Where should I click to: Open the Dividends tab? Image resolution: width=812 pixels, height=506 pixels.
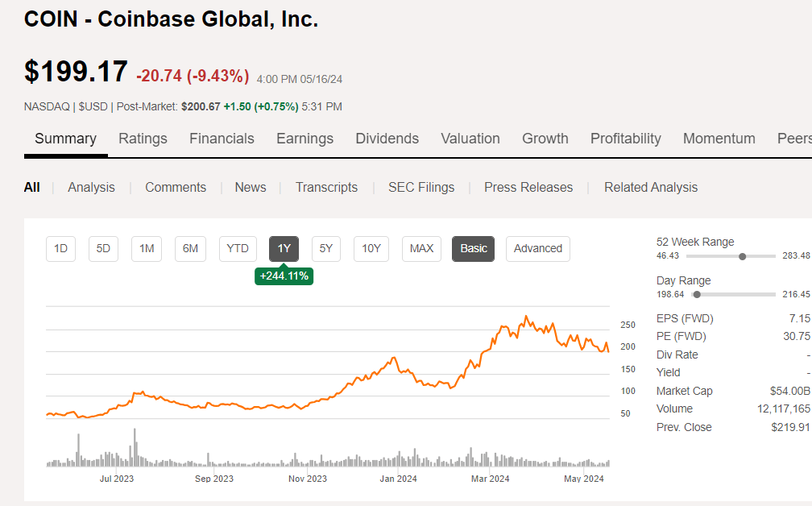[387, 139]
